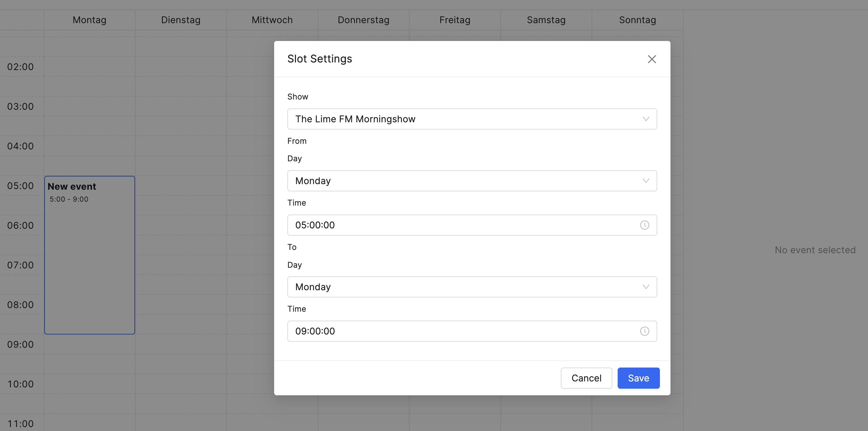Click the 08:00 time label
This screenshot has height=431, width=868.
click(20, 304)
